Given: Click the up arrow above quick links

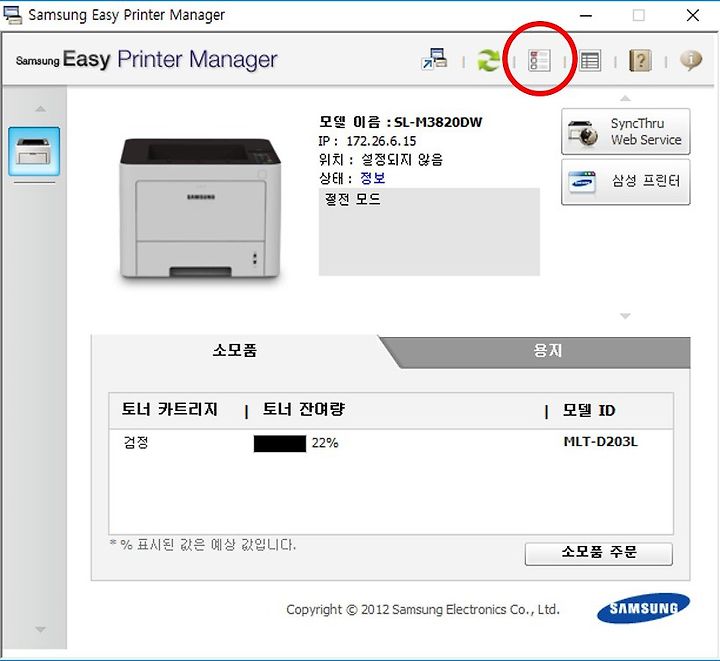Looking at the screenshot, I should click(x=625, y=98).
